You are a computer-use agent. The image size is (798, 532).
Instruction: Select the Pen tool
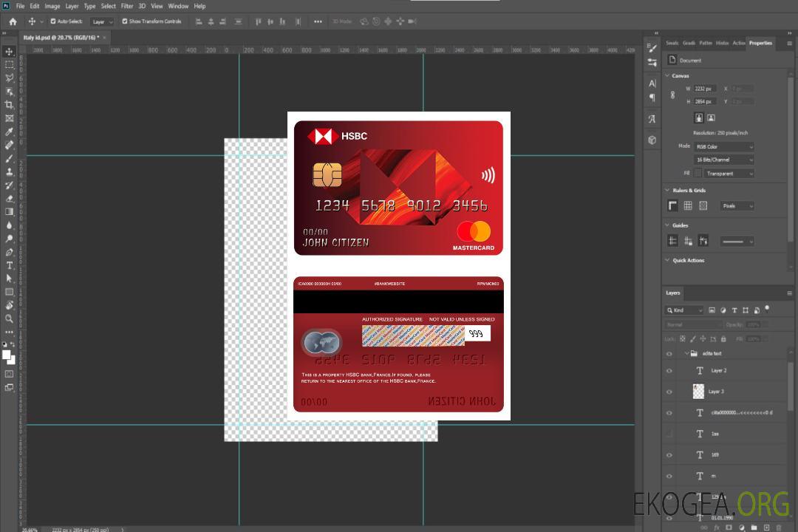[9, 252]
